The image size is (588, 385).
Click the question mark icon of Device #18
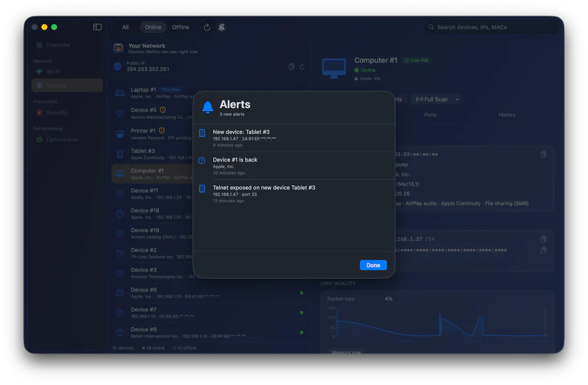(120, 214)
